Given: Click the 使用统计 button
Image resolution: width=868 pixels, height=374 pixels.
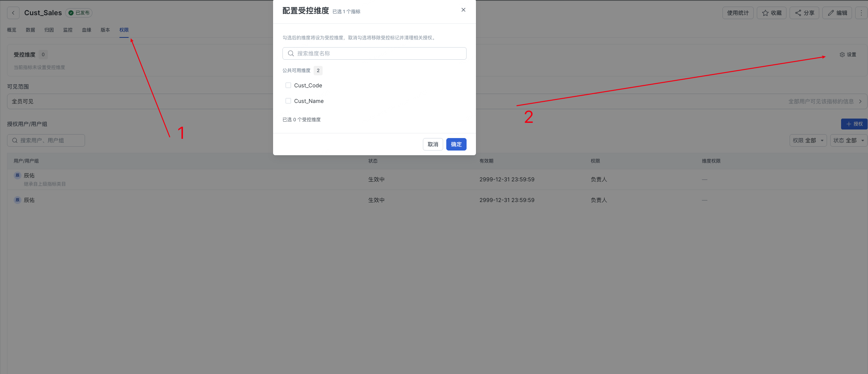Looking at the screenshot, I should 738,13.
